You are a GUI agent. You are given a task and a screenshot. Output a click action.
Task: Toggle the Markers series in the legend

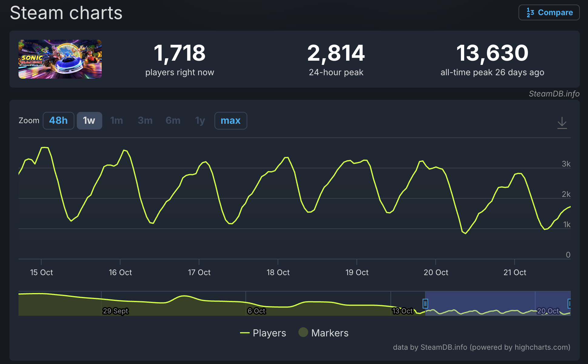(329, 333)
